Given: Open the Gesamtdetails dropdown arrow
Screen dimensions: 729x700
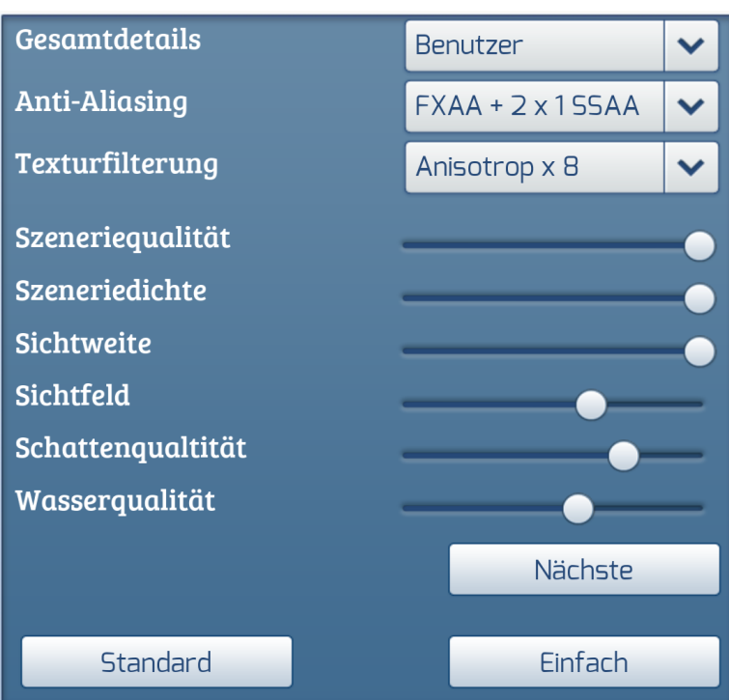Looking at the screenshot, I should [692, 46].
